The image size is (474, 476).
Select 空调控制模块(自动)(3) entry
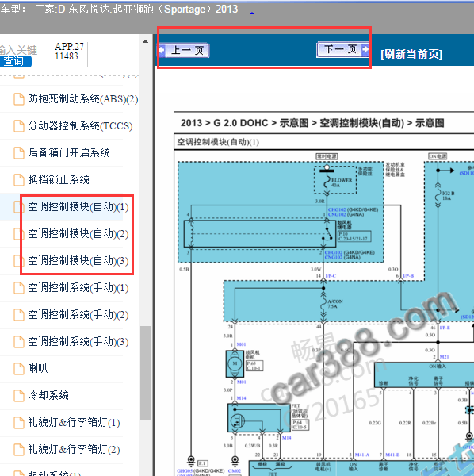tap(78, 261)
